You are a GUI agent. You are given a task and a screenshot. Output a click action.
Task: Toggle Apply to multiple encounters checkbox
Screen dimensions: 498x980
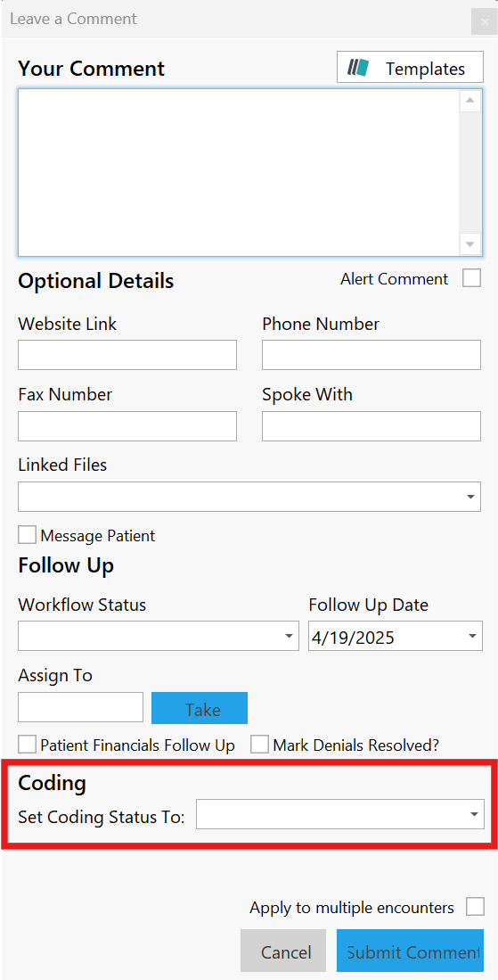475,906
